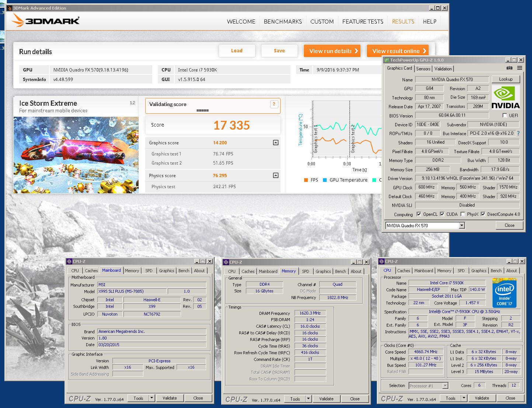
Task: Click the mainboard model X99S SLI PLUS (MS-7885)
Action: tap(132, 291)
